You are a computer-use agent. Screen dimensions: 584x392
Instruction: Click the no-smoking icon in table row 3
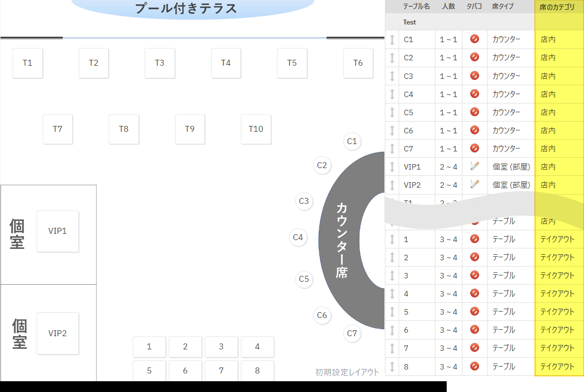[475, 275]
